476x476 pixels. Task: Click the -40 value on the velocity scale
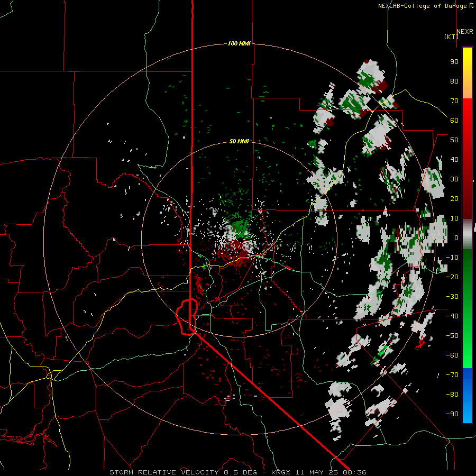452,316
